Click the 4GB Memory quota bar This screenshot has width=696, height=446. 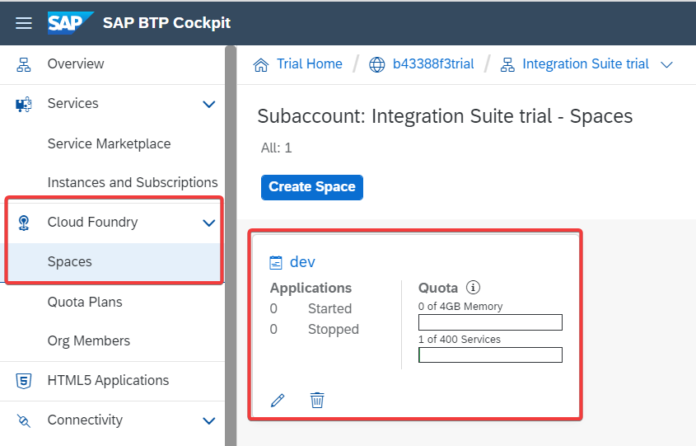pos(490,322)
